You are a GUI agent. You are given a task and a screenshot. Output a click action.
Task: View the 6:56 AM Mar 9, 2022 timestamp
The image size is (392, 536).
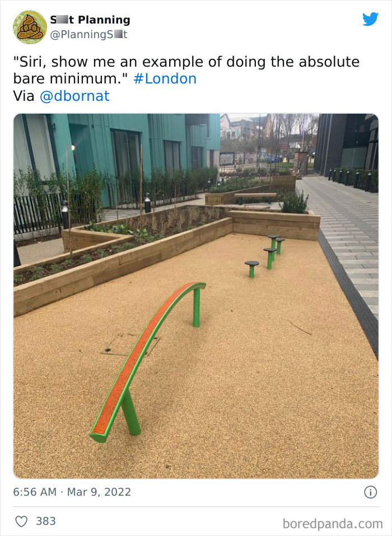[72, 492]
